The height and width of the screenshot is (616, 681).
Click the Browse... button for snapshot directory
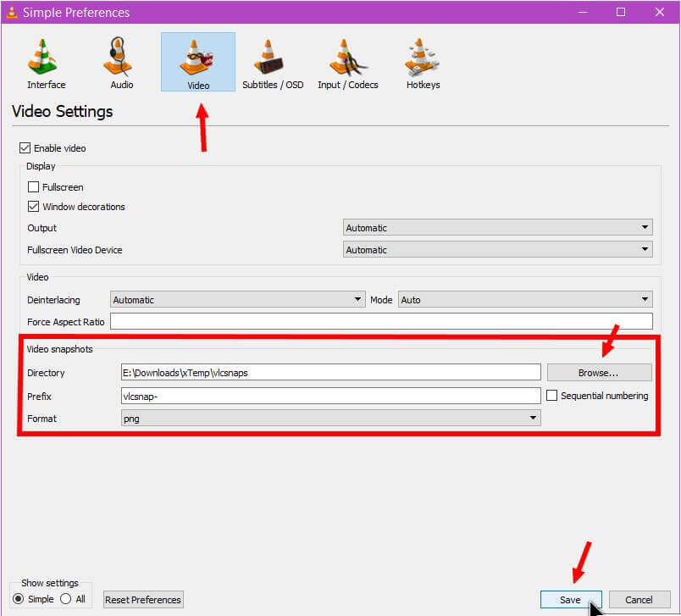pos(600,373)
